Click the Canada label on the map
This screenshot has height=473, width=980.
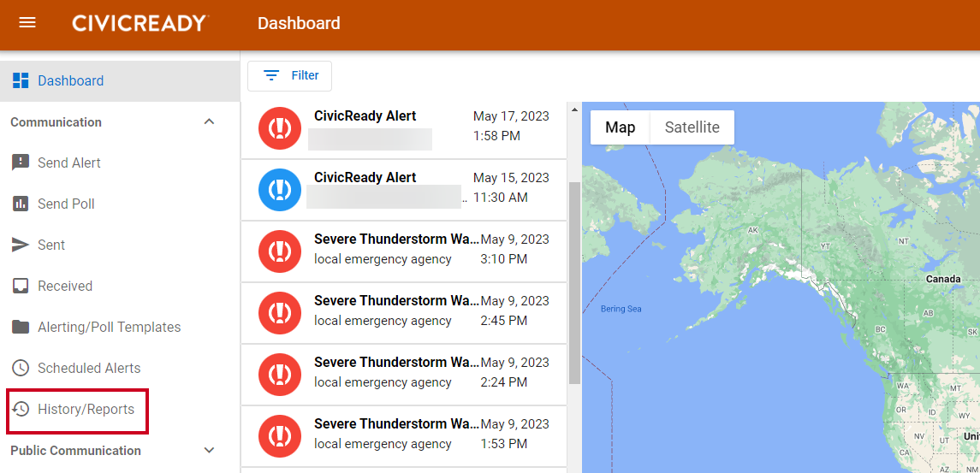click(x=943, y=279)
